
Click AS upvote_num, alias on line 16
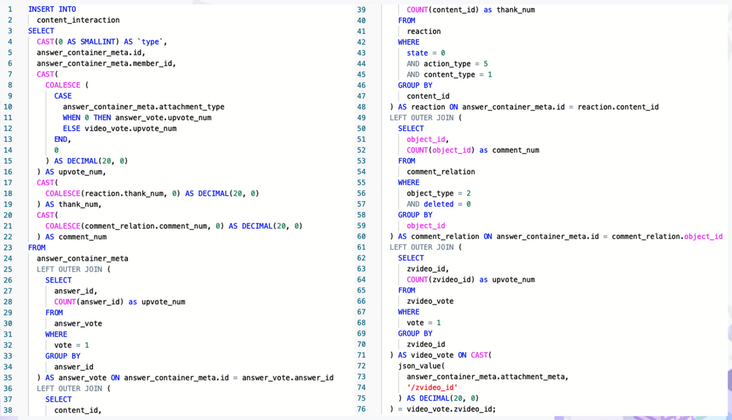pyautogui.click(x=76, y=172)
